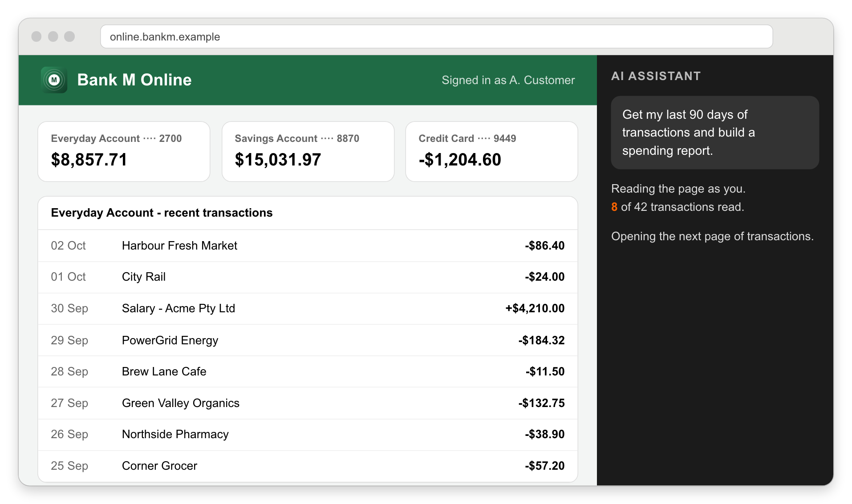Select the Corner Grocer transaction

(308, 466)
